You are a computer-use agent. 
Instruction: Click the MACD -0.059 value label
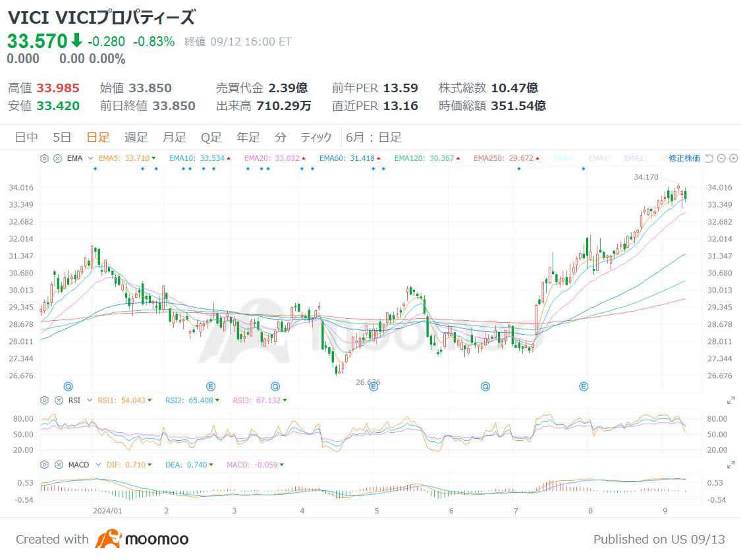(x=255, y=464)
